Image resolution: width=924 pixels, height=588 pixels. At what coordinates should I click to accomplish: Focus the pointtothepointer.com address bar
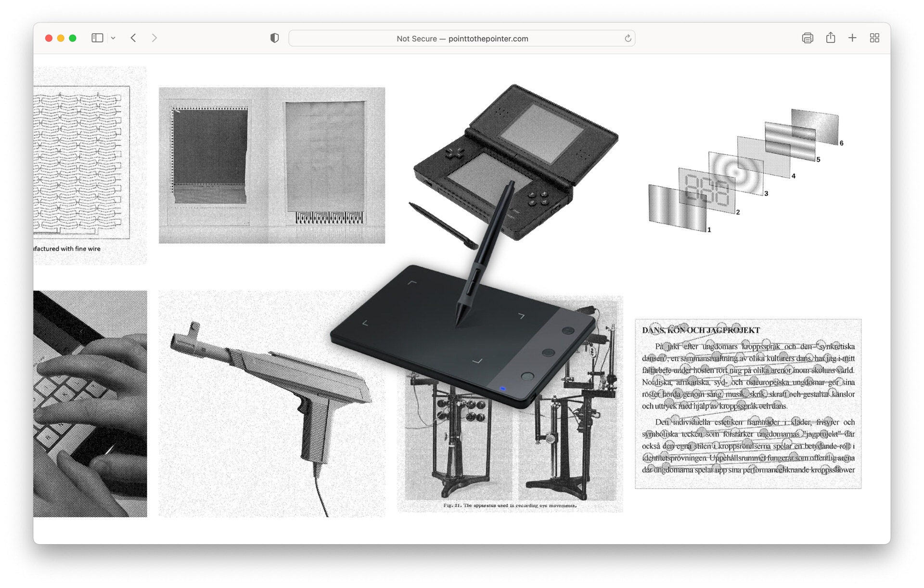click(x=462, y=39)
